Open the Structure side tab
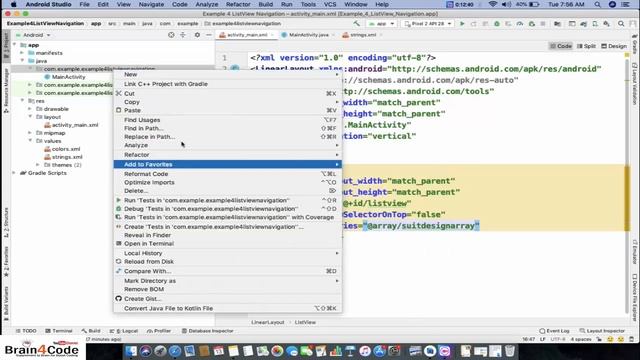 (6, 222)
